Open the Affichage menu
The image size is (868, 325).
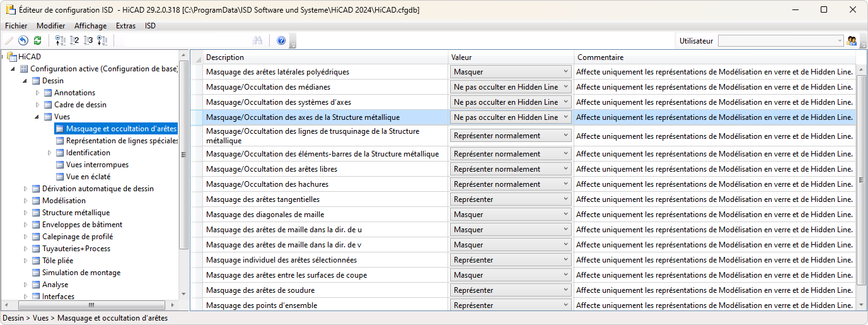click(90, 26)
